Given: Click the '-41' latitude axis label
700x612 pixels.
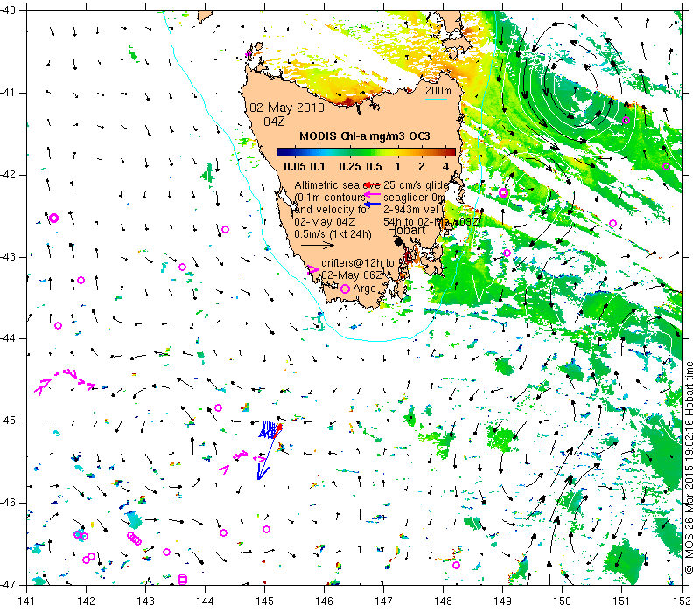Looking at the screenshot, I should click(7, 93).
